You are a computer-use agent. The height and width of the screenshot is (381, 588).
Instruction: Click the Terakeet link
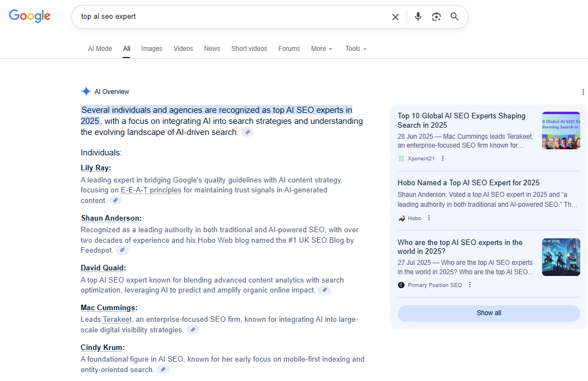(117, 320)
